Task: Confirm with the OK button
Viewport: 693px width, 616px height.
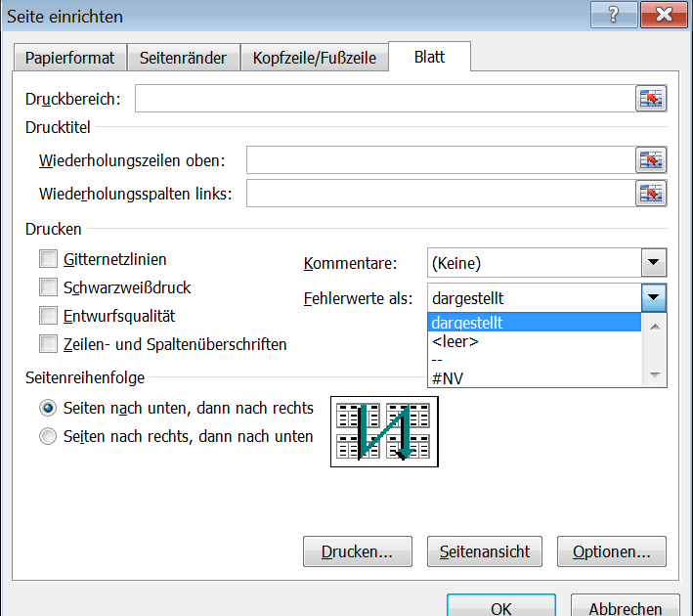Action: point(501,606)
